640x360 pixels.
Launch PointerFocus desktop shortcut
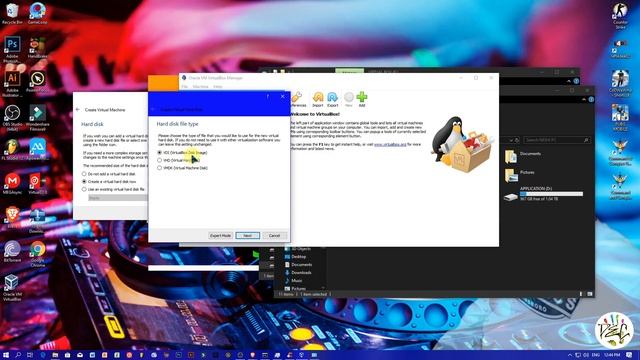pos(38,82)
